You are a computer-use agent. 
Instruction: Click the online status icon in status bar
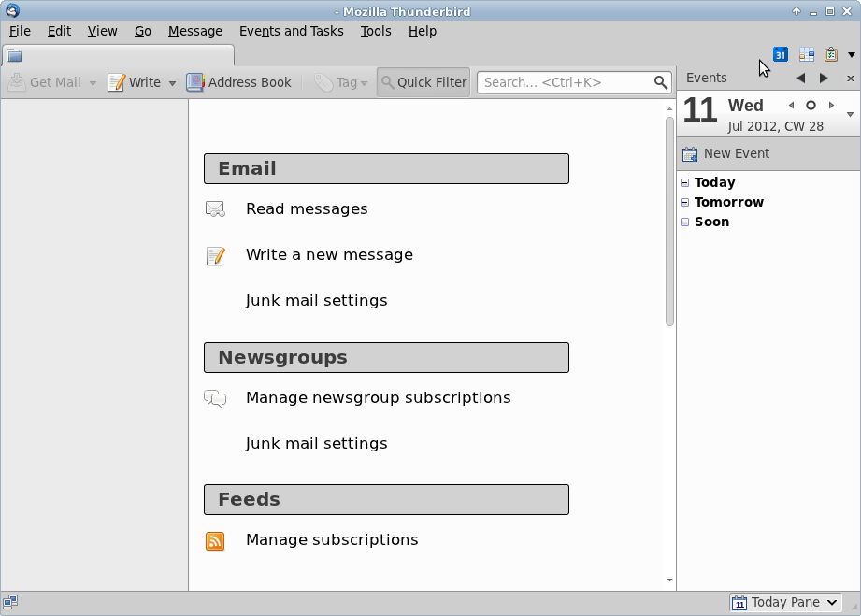(x=10, y=602)
